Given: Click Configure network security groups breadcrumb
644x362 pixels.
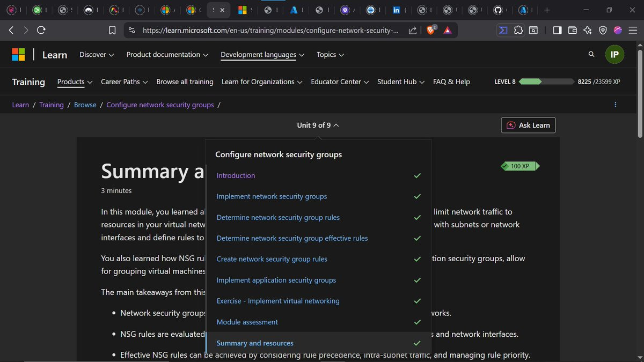Looking at the screenshot, I should pos(160,105).
